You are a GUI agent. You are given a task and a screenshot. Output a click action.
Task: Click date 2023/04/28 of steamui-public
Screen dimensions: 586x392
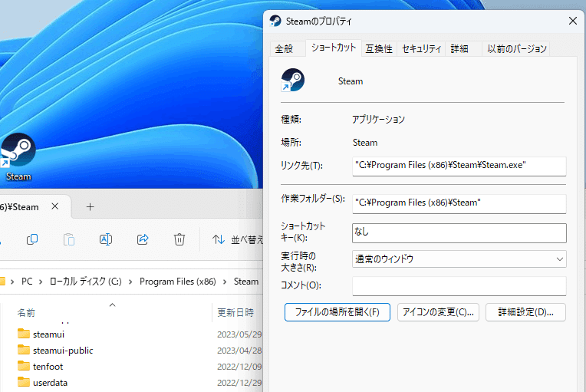pos(239,350)
